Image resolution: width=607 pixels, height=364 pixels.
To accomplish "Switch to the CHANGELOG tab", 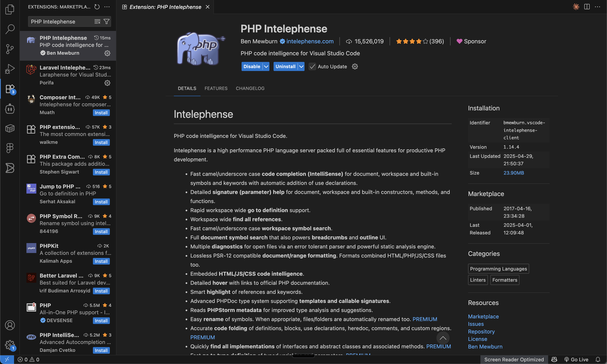I will [250, 88].
